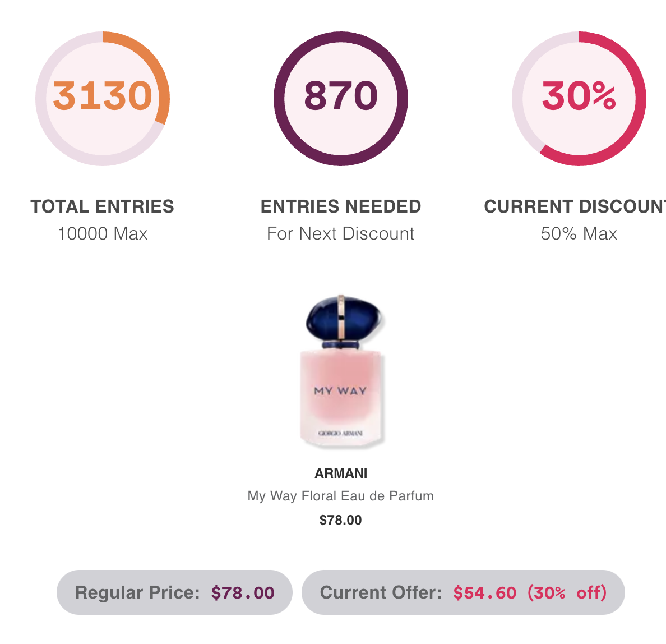Click the CURRENT DISCOUNT heading
666x644 pixels.
575,206
